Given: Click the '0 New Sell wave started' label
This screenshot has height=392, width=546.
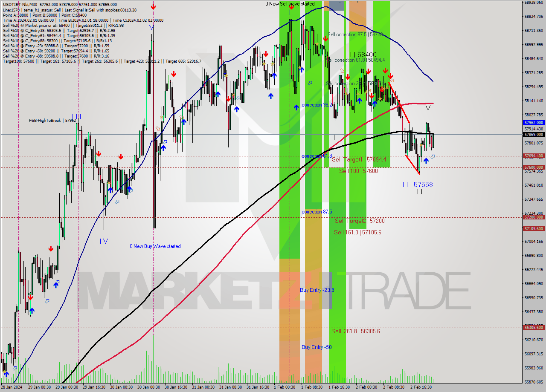Looking at the screenshot, I should pyautogui.click(x=290, y=4).
